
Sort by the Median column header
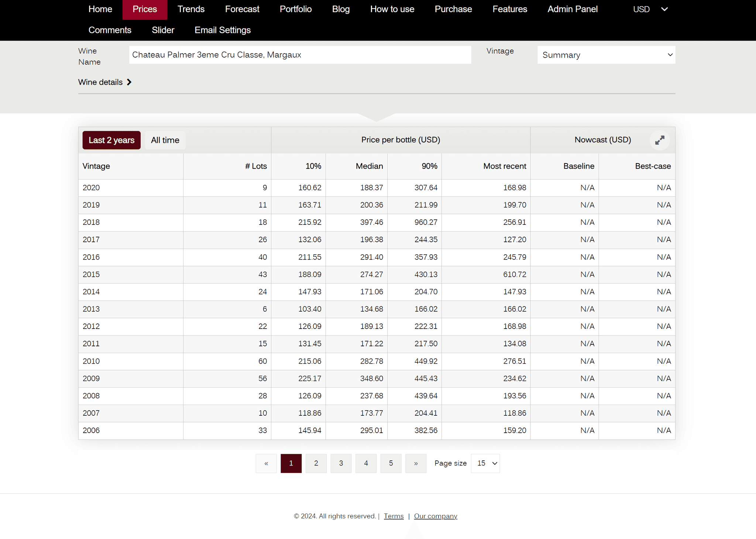pos(369,166)
